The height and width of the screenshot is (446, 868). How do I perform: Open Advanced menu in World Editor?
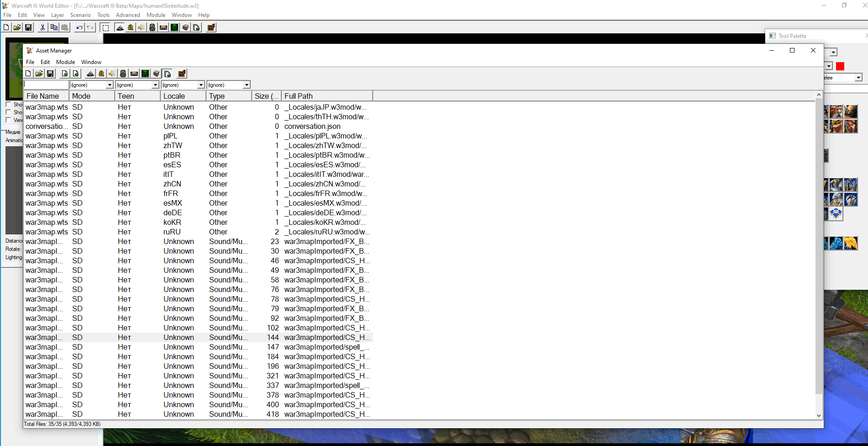pos(128,15)
